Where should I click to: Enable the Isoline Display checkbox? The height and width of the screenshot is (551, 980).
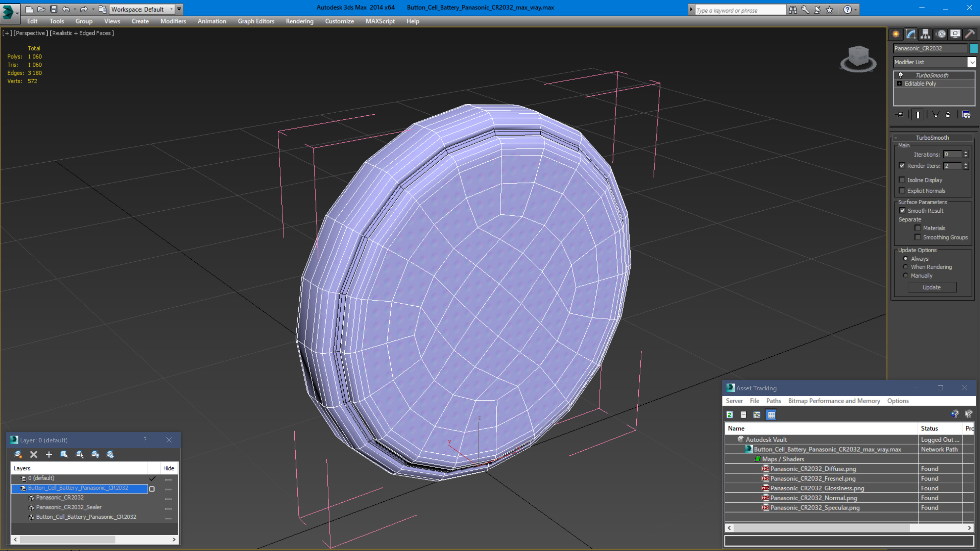[x=902, y=180]
